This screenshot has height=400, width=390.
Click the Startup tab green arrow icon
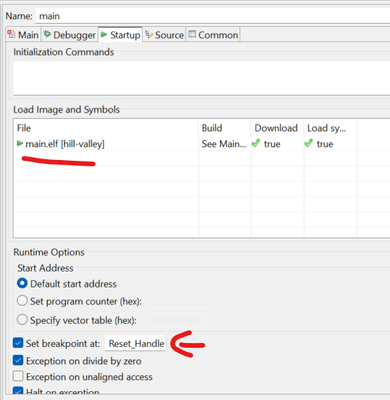(x=104, y=34)
